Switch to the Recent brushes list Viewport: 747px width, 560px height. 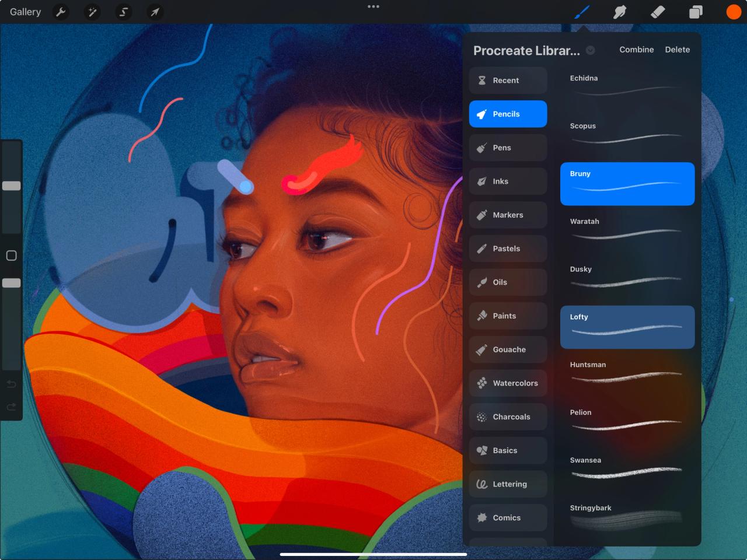(x=507, y=80)
